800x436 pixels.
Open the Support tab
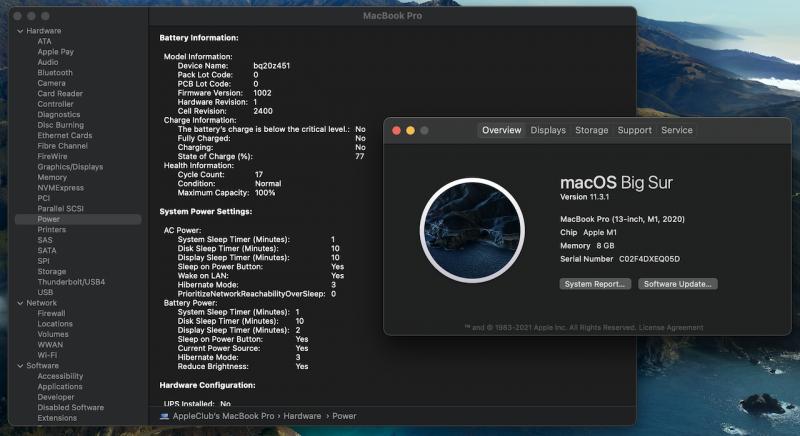(634, 130)
